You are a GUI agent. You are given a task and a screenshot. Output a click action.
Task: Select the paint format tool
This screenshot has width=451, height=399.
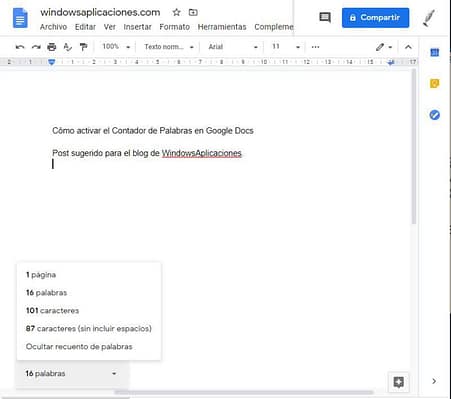(83, 47)
